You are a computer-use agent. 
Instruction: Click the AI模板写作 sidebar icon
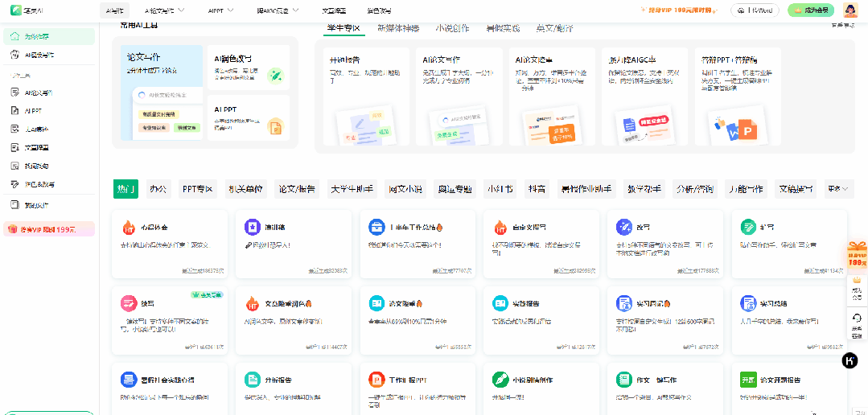[15, 55]
